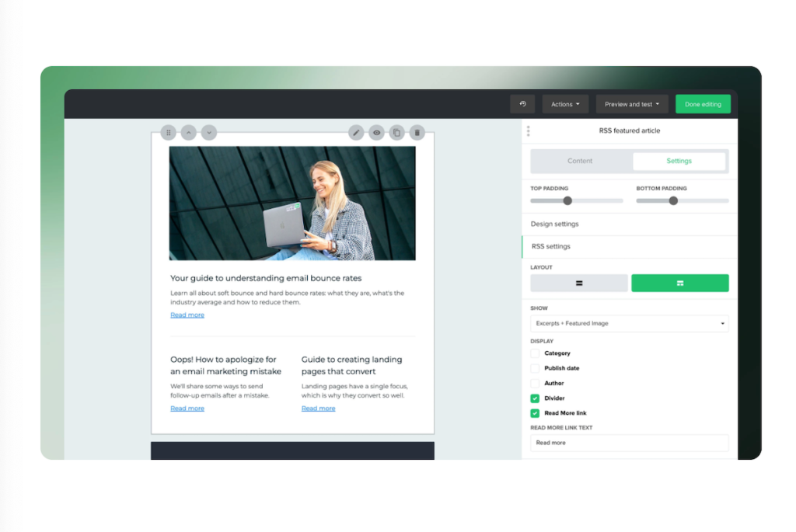This screenshot has height=532, width=796.
Task: Click 'Oops! How to apologize' article title
Action: [x=226, y=365]
